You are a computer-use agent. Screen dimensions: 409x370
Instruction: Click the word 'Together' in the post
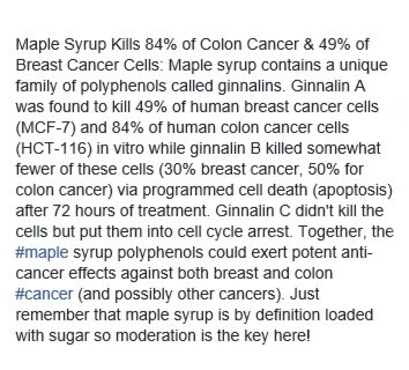tap(330, 232)
